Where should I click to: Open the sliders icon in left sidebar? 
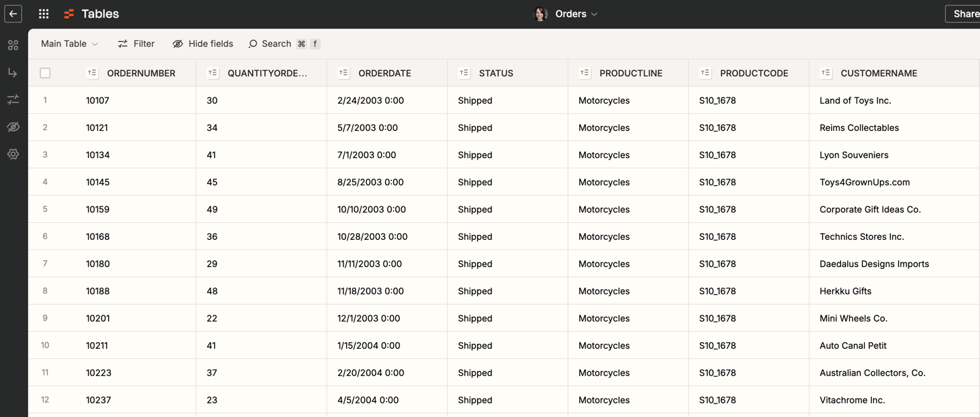pos(13,100)
